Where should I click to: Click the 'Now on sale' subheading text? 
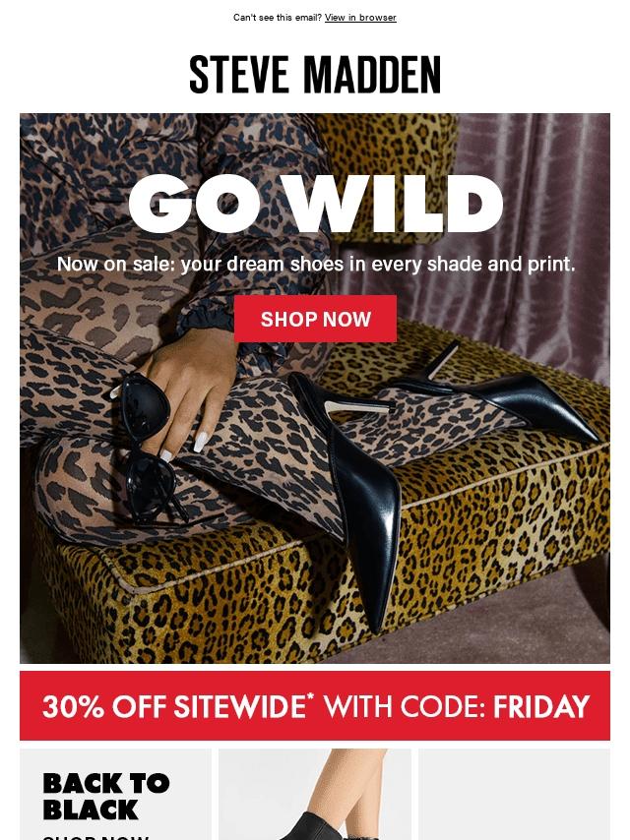[x=315, y=264]
